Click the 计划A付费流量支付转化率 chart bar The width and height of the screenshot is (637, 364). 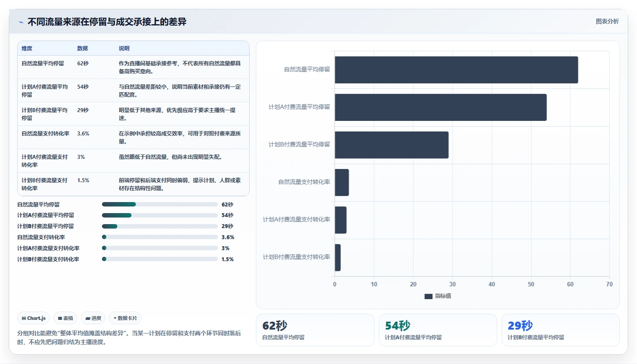(x=341, y=220)
